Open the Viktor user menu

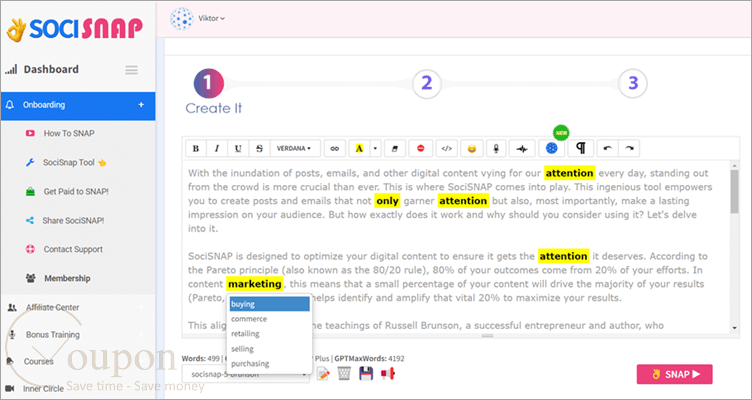[212, 18]
